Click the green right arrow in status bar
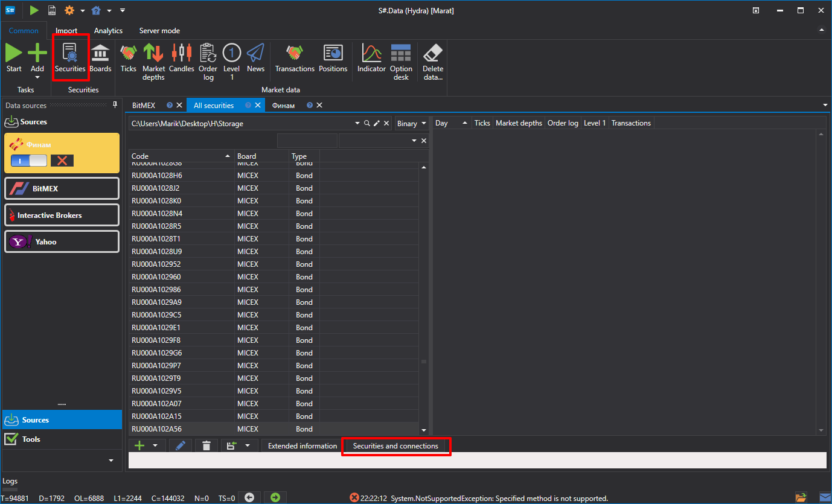Viewport: 832px width, 504px height. pyautogui.click(x=275, y=497)
